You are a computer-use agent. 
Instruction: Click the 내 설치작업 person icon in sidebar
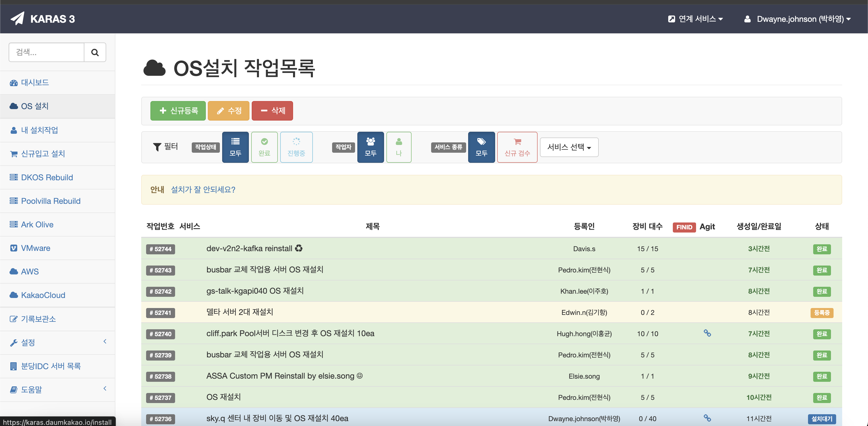13,130
